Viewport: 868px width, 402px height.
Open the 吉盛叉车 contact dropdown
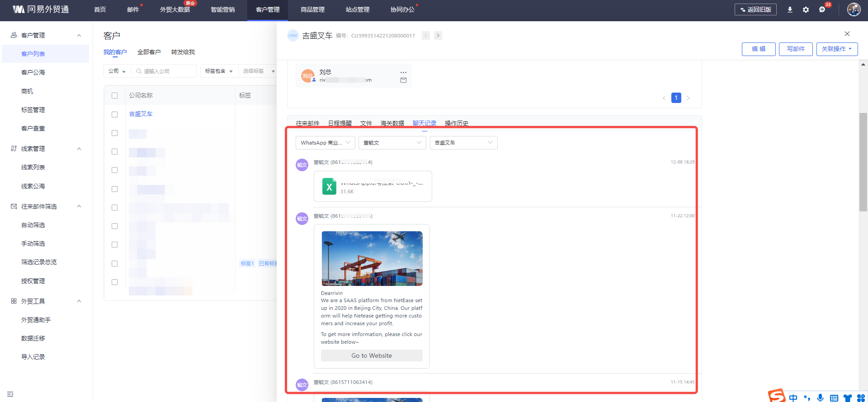(463, 143)
